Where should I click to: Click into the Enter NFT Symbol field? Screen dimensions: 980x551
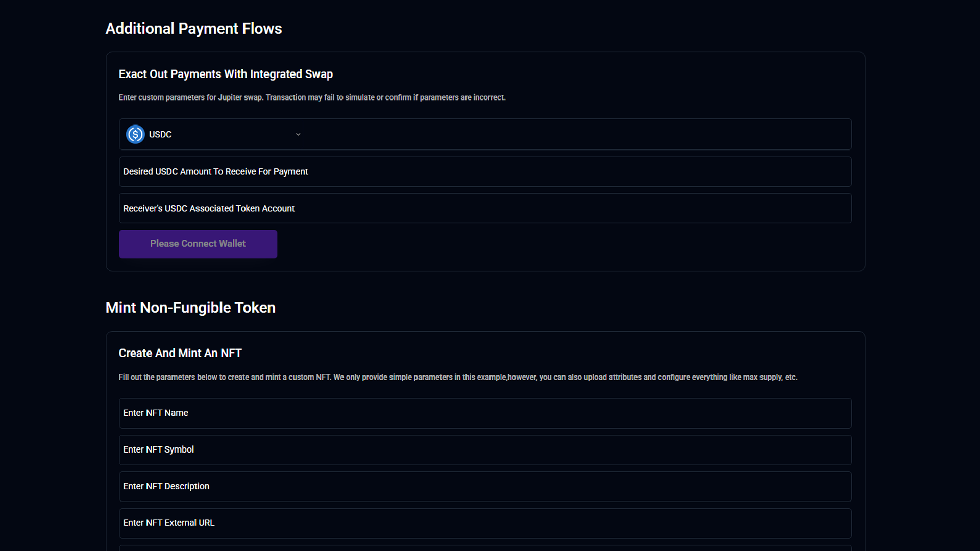pos(485,450)
